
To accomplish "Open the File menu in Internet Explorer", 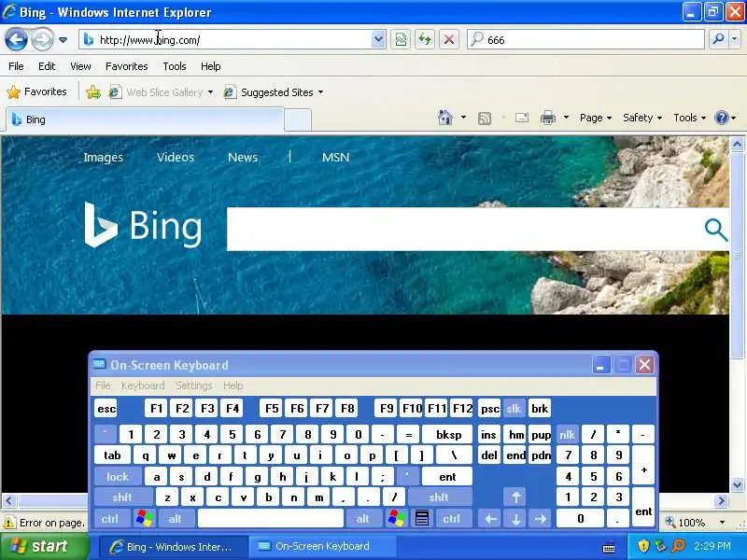I will (16, 66).
